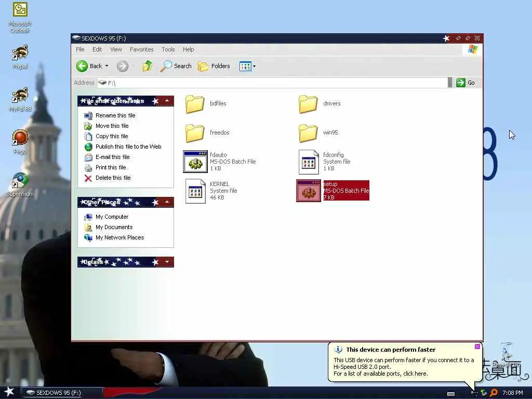Open the MyPal 68 desktop shortcut

pos(20,100)
